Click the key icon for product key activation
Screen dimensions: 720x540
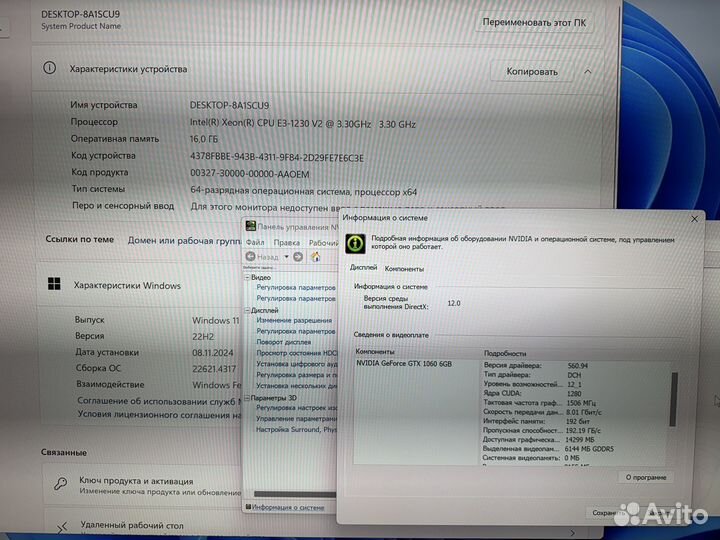(60, 484)
